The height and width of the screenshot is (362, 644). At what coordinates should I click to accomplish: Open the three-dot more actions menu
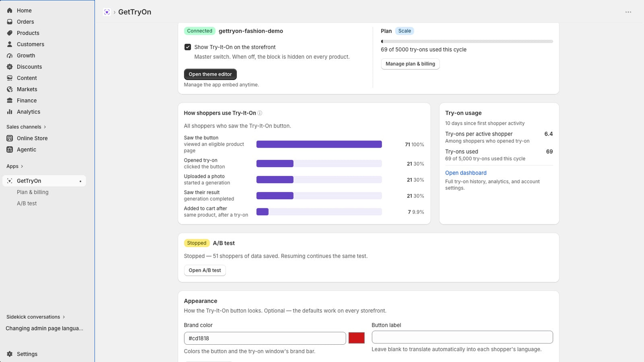[x=628, y=12]
